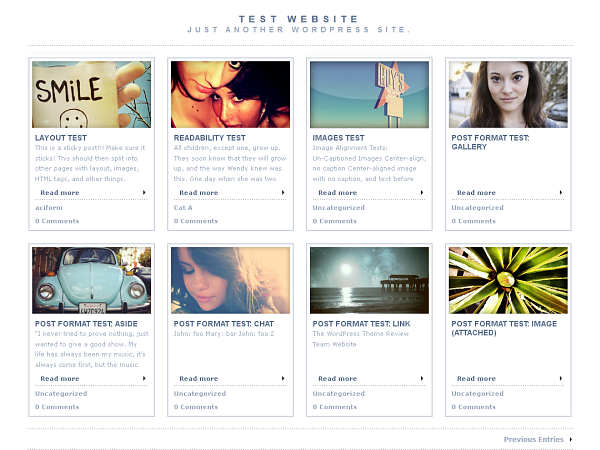Open the aciform category link

48,208
